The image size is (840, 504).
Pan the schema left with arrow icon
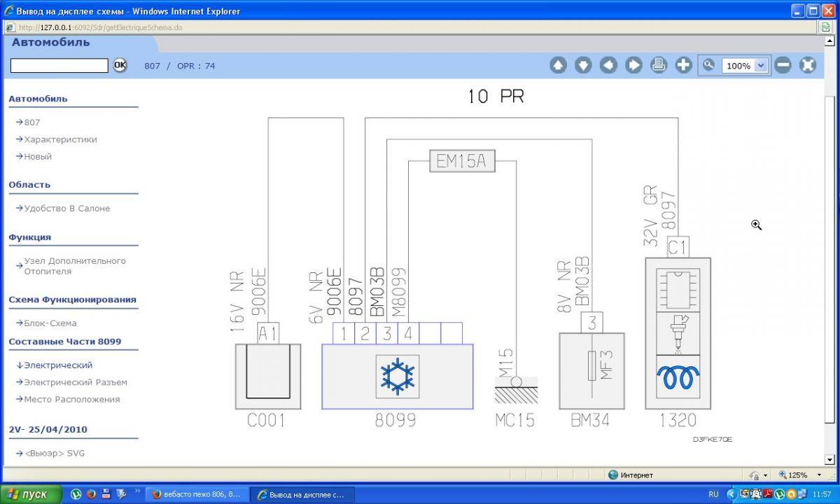[x=608, y=65]
